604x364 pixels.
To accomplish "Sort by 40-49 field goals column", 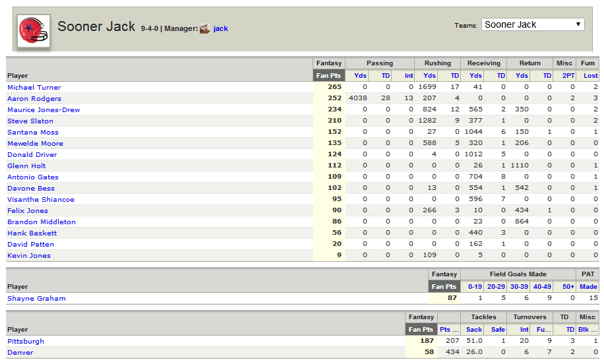I will coord(543,287).
